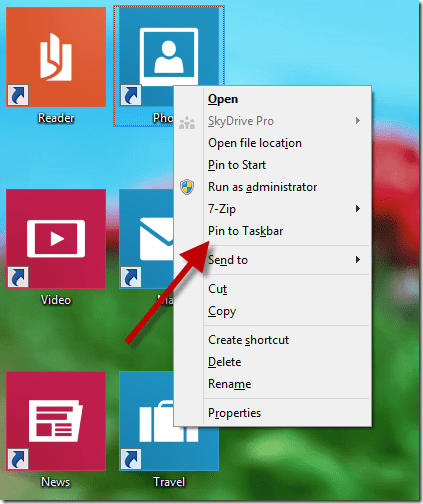Open the 7-Zip submenu entry
Viewport: 423px width, 504px height.
click(272, 209)
